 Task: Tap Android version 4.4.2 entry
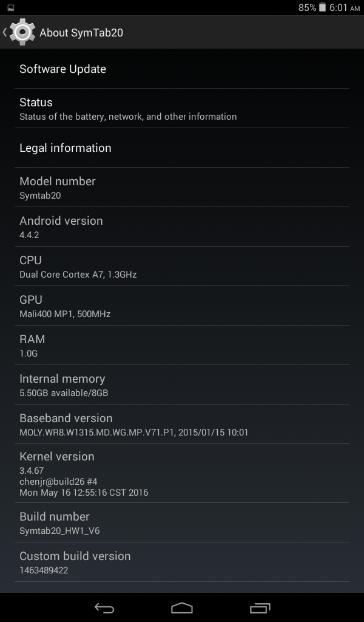pos(182,227)
